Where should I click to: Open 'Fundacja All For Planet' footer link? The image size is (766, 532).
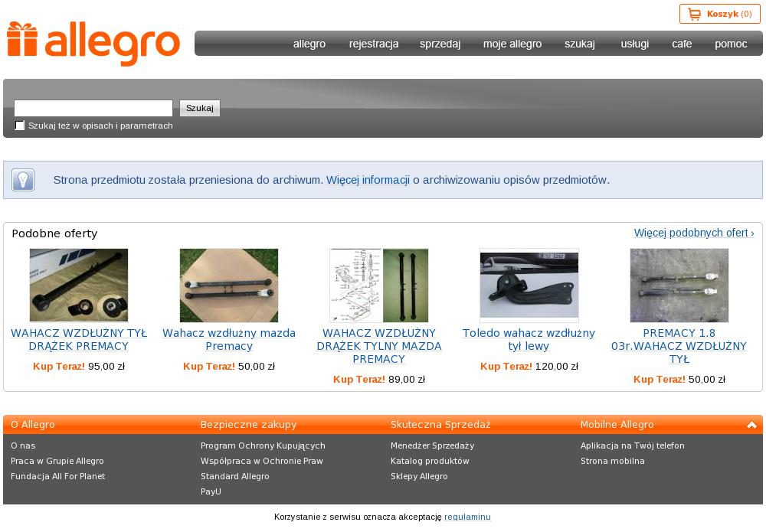[x=57, y=476]
